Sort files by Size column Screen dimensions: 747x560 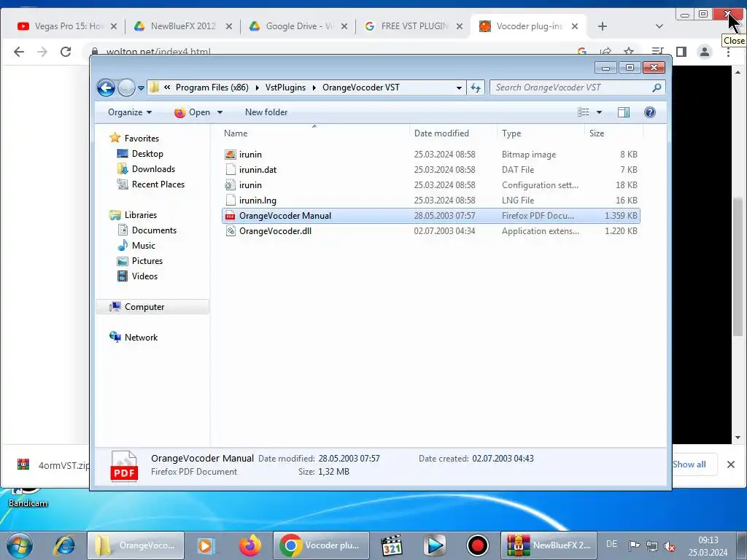[x=614, y=133]
